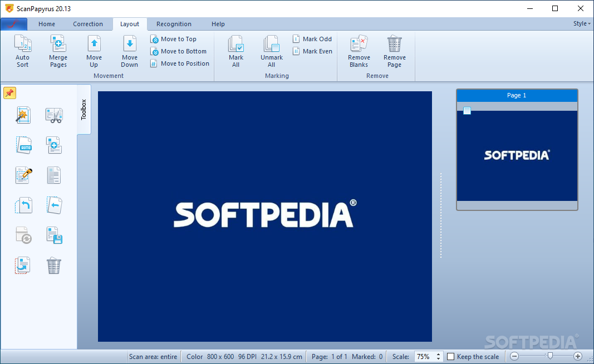The image size is (594, 364).
Task: Click the zoom out minus button
Action: [x=514, y=356]
